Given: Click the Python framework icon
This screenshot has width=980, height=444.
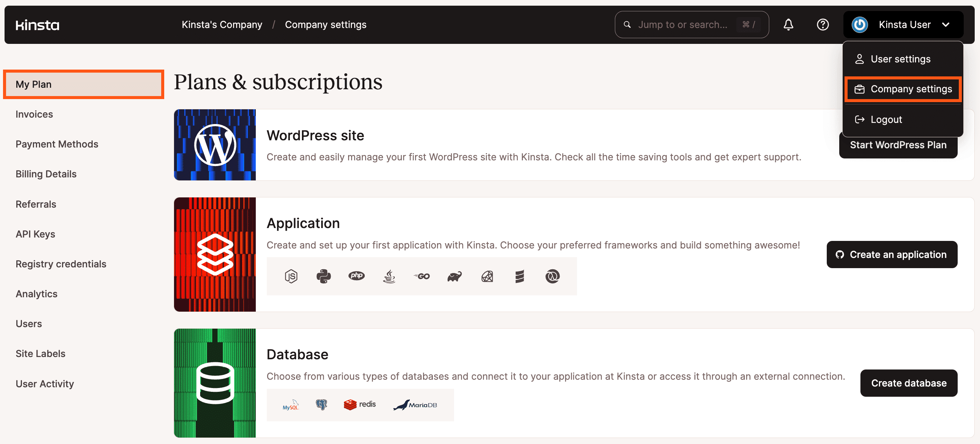Looking at the screenshot, I should click(324, 276).
